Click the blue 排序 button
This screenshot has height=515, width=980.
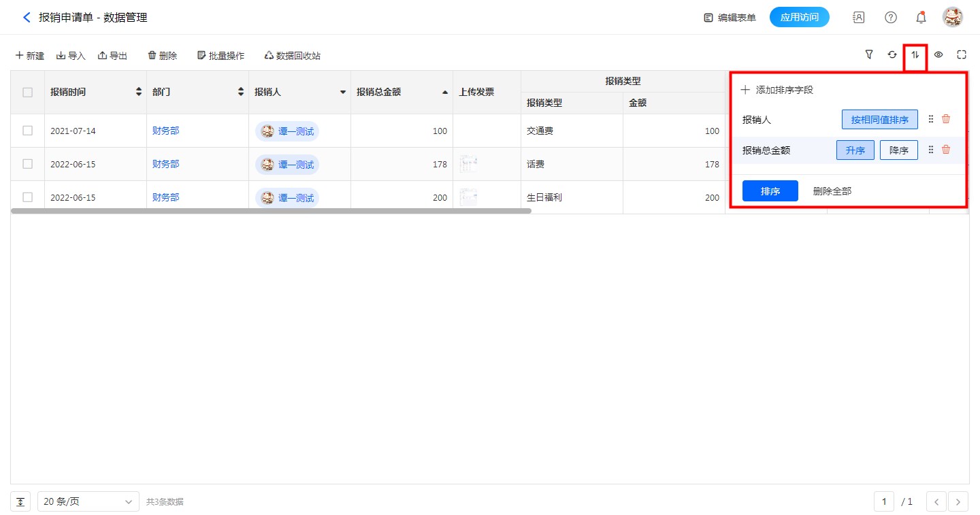pos(770,191)
